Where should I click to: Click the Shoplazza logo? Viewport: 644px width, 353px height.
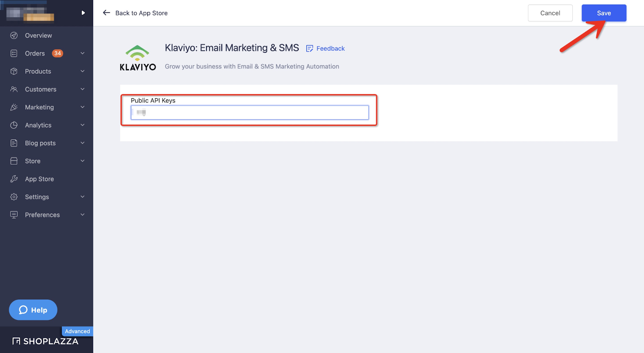pyautogui.click(x=45, y=341)
